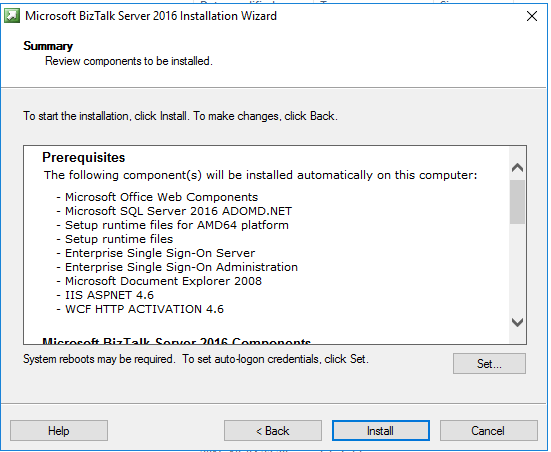Go to the previous step with Back
This screenshot has height=452, width=551.
tap(273, 431)
